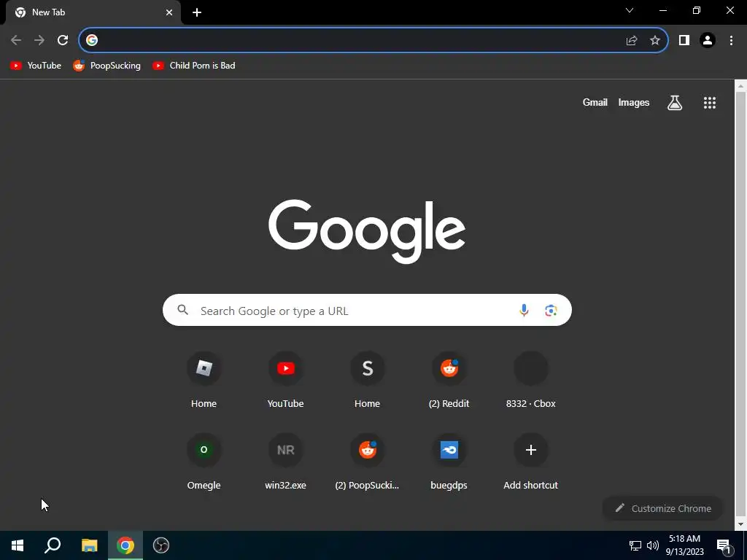Select the New Tab tab
This screenshot has width=747, height=560.
pos(93,12)
